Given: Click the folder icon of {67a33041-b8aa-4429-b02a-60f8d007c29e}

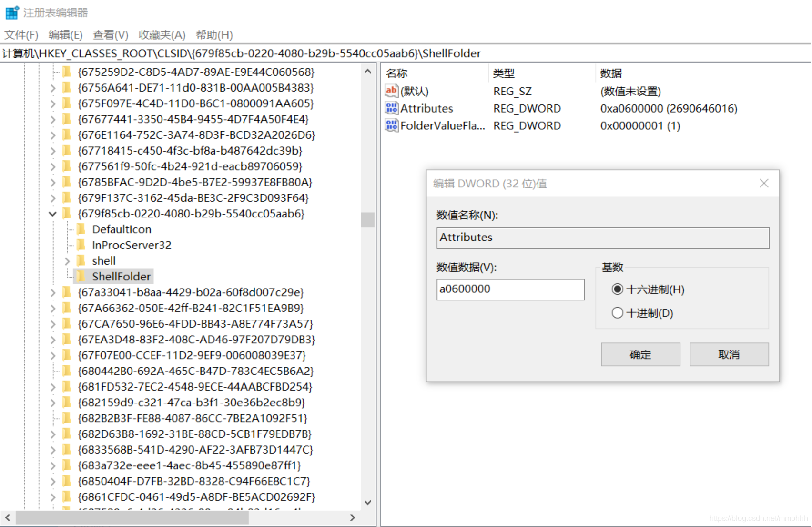Looking at the screenshot, I should [x=67, y=292].
